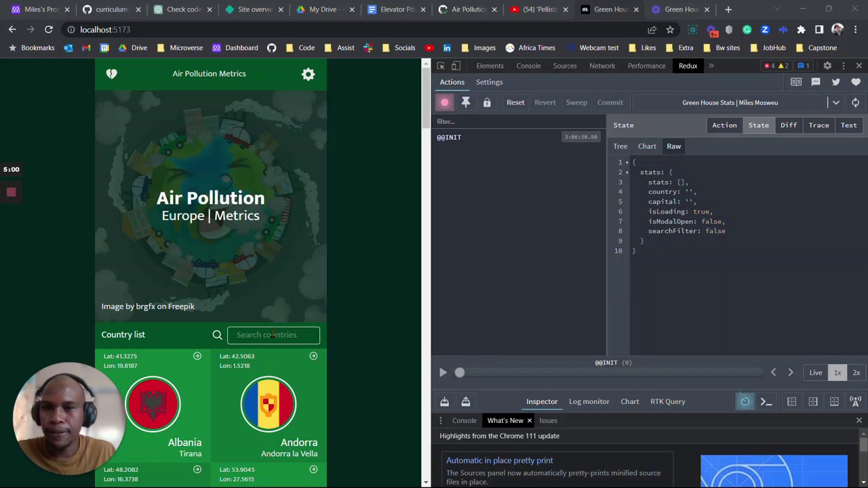Select 2x playback speed

pos(856,373)
